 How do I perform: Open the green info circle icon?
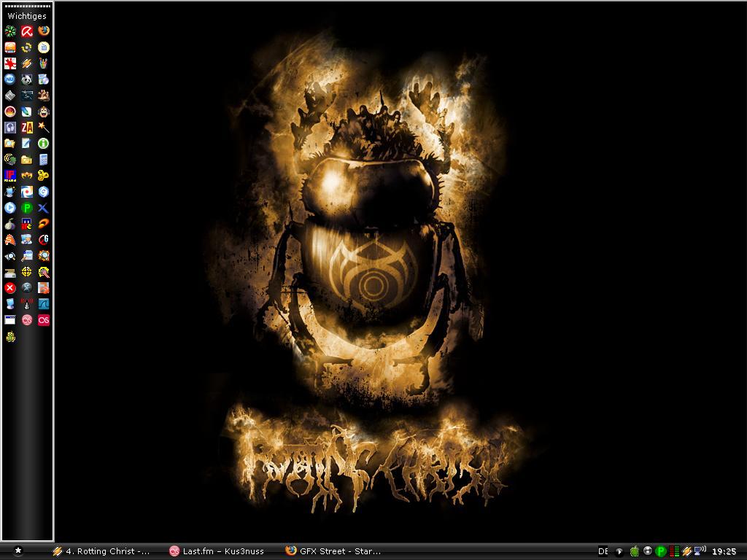tap(43, 144)
